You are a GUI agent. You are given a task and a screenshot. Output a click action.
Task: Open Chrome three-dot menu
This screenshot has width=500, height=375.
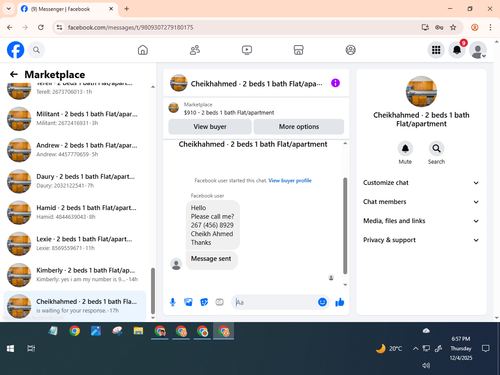point(490,27)
